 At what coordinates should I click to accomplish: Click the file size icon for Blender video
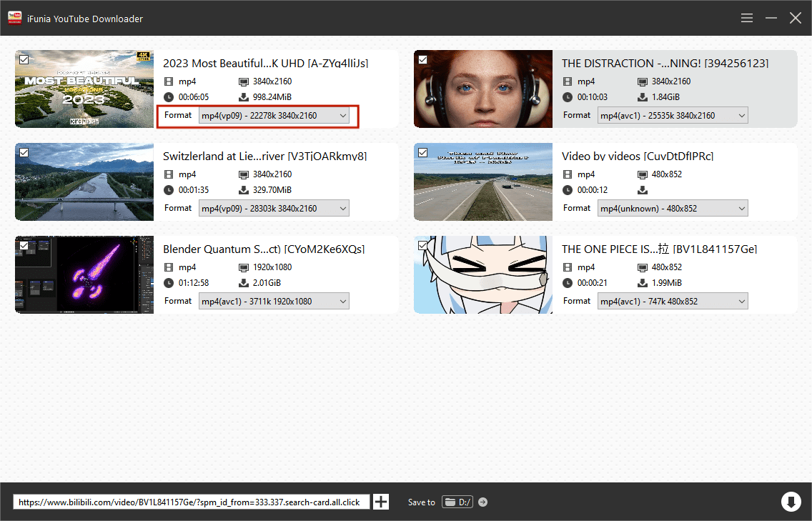tap(244, 283)
